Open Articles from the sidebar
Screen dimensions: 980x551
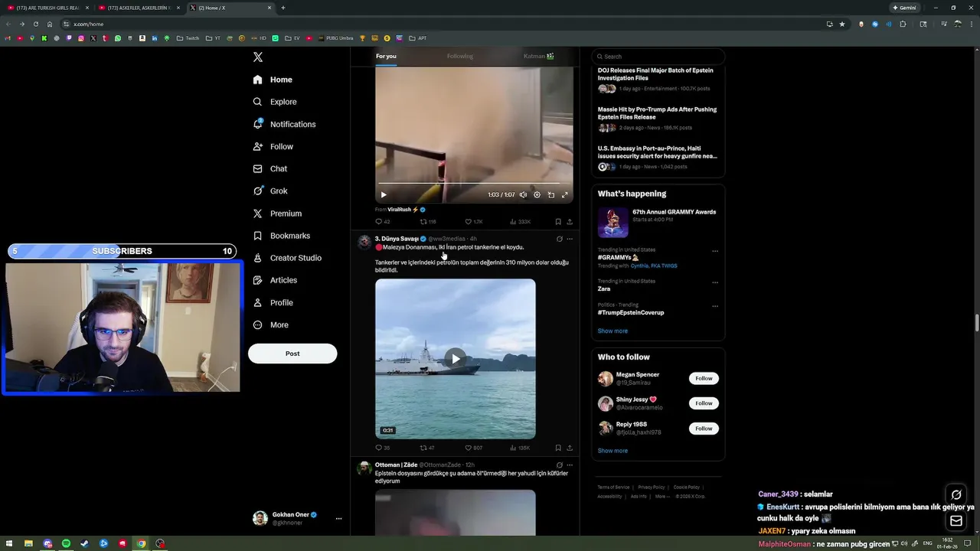click(x=275, y=280)
